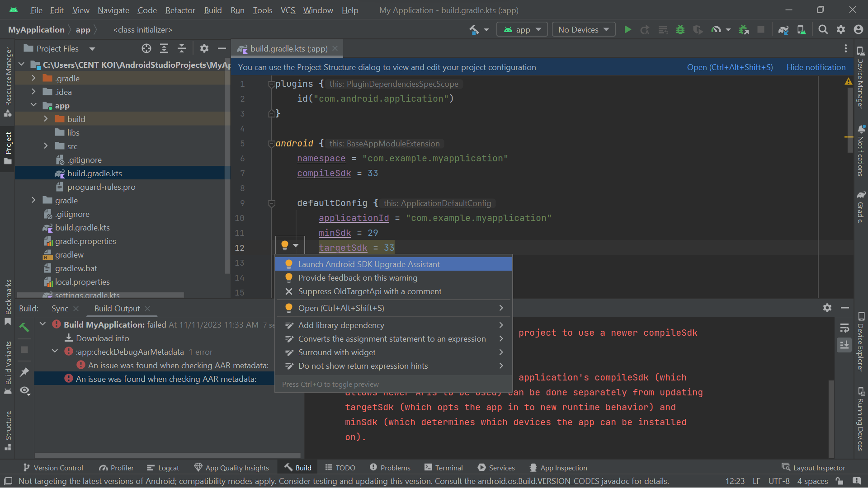Click the Stop app square icon
This screenshot has height=488, width=868.
(761, 30)
